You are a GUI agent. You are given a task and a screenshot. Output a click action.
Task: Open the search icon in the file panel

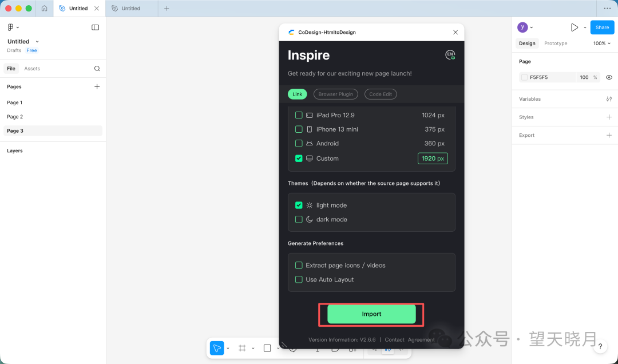[97, 69]
